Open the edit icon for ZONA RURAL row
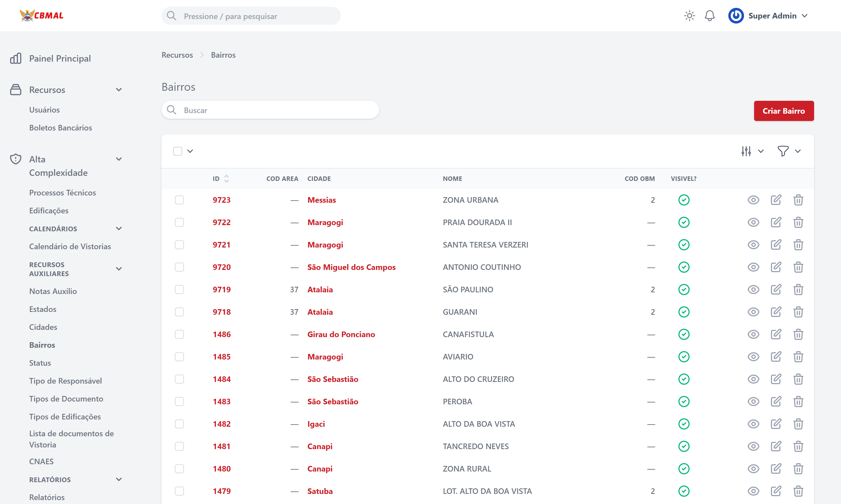841x504 pixels. [x=776, y=469]
